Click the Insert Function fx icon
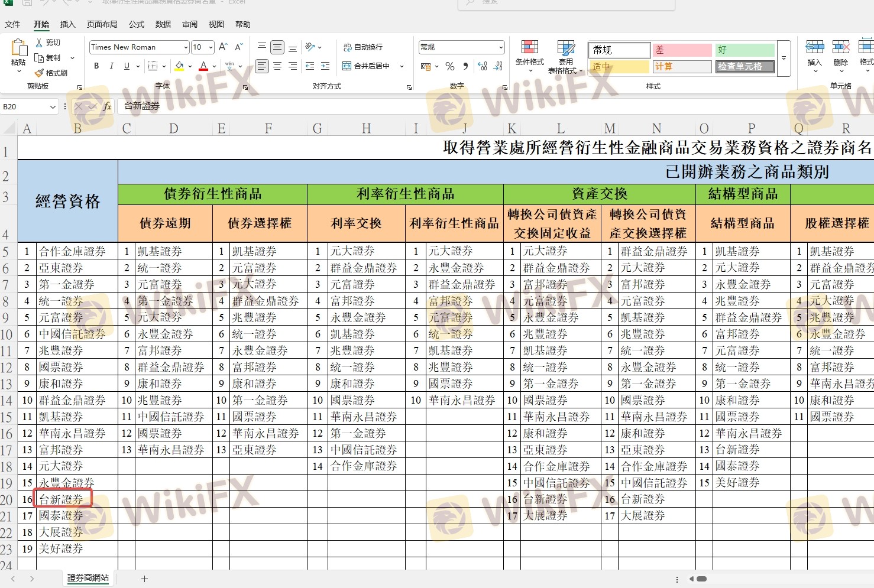This screenshot has width=874, height=588. point(107,106)
